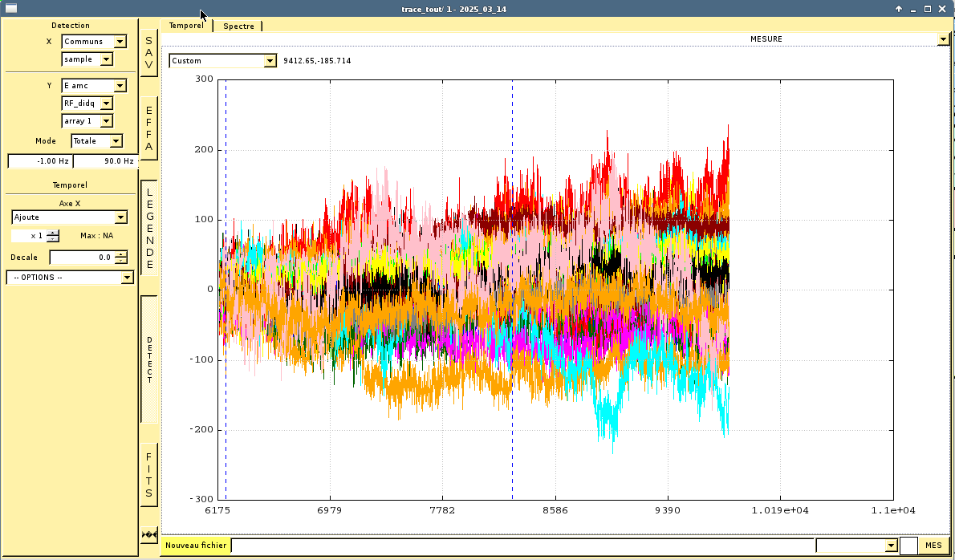Click the EFFA vertical button
The width and height of the screenshot is (955, 560).
point(148,128)
